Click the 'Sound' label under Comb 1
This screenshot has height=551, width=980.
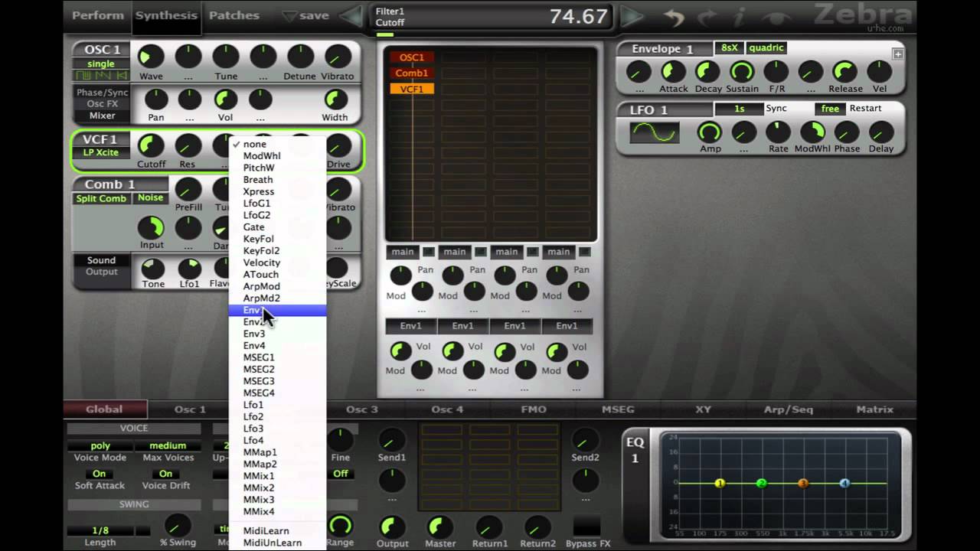(x=101, y=260)
